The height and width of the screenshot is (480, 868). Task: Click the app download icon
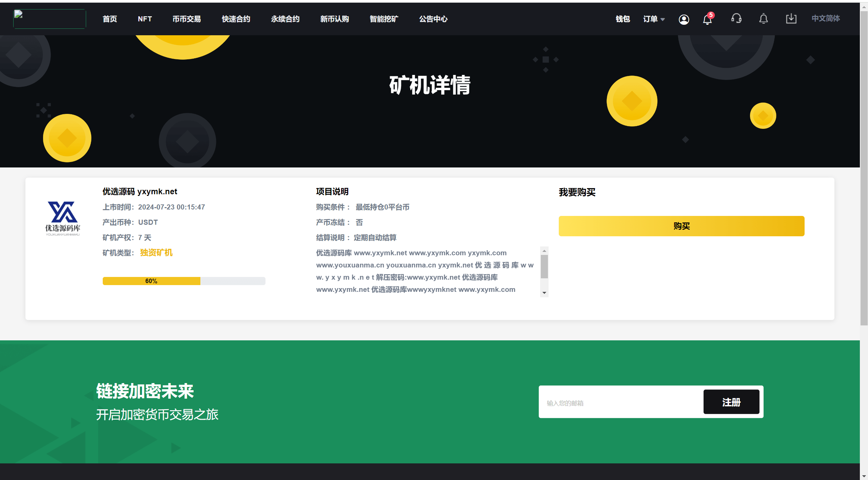point(791,19)
